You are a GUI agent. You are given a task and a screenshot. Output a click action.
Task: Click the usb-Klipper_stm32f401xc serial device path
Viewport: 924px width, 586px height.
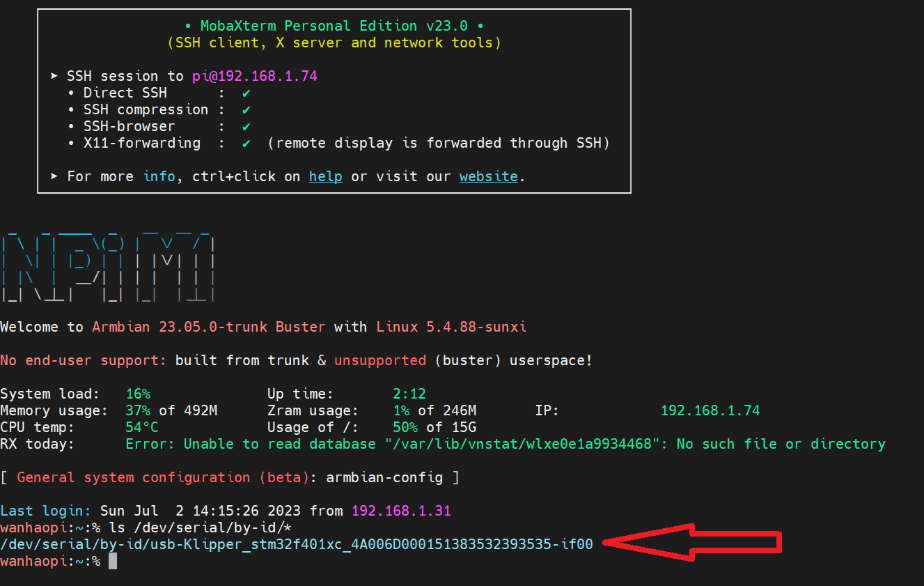297,544
